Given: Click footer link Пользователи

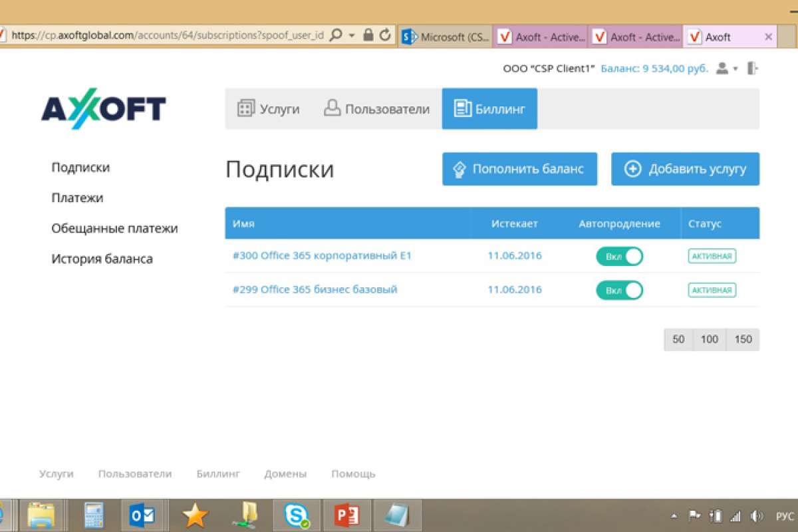Looking at the screenshot, I should point(135,474).
